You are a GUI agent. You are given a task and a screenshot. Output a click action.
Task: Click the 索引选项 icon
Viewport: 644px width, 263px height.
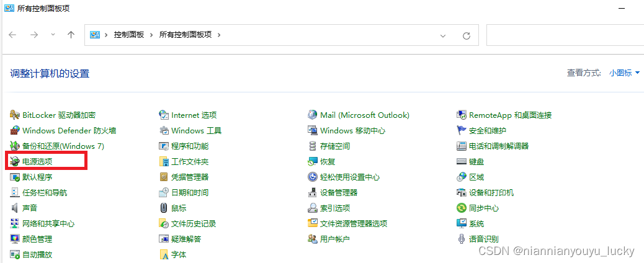[x=313, y=208]
